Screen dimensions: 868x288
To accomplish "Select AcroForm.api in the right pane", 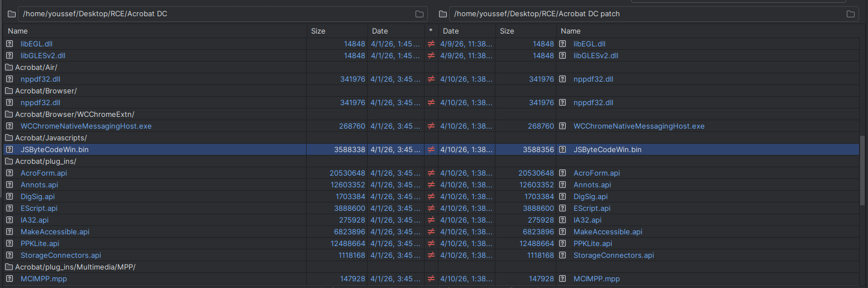I will click(597, 173).
